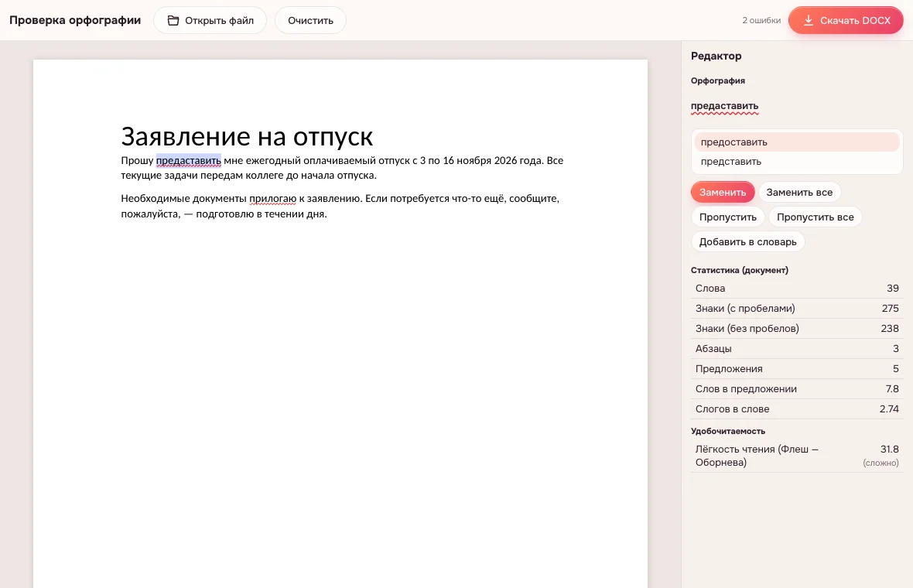This screenshot has height=588, width=913.
Task: Click the Очистить button
Action: [310, 20]
